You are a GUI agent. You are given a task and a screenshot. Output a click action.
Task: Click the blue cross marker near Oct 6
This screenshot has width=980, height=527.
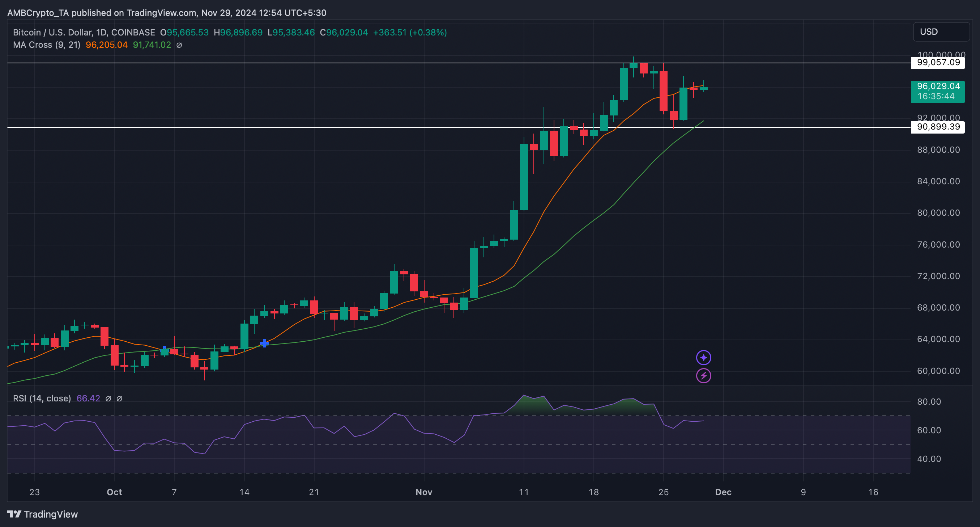coord(164,349)
